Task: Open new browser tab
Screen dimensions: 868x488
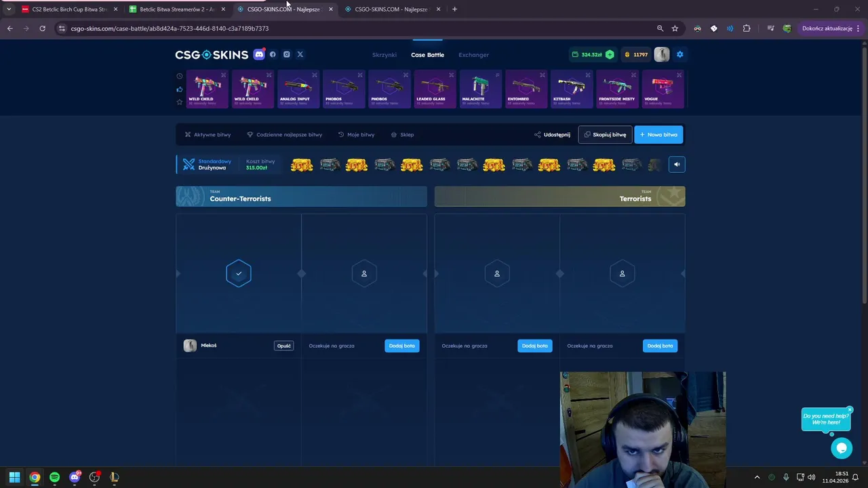Action: (x=454, y=9)
